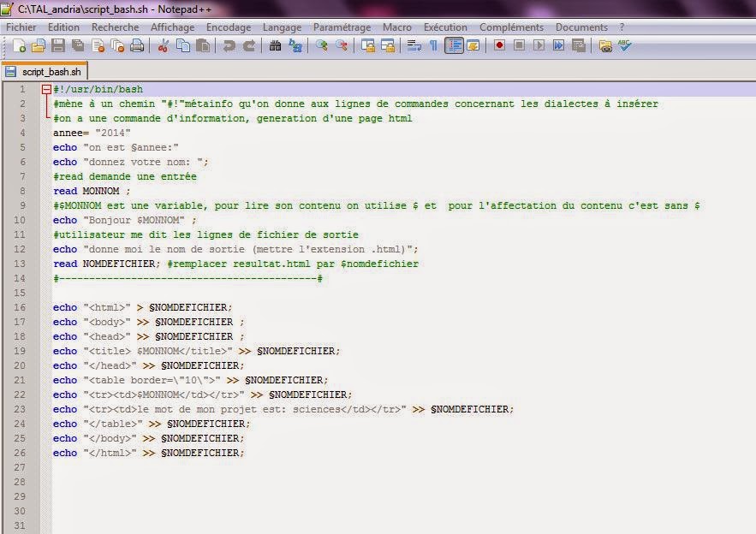Undo the last change with the Undo arrow
Viewport: 756px width, 534px height.
229,46
